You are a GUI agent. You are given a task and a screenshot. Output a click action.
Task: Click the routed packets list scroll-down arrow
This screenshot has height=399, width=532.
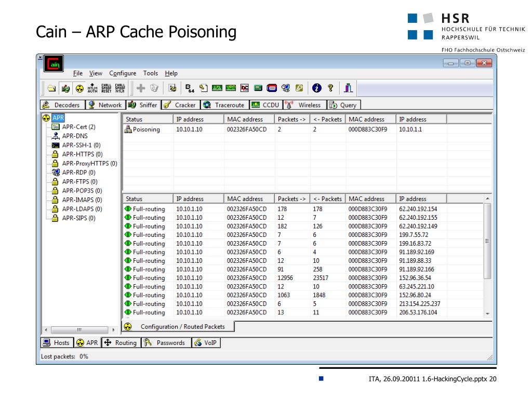tap(487, 313)
